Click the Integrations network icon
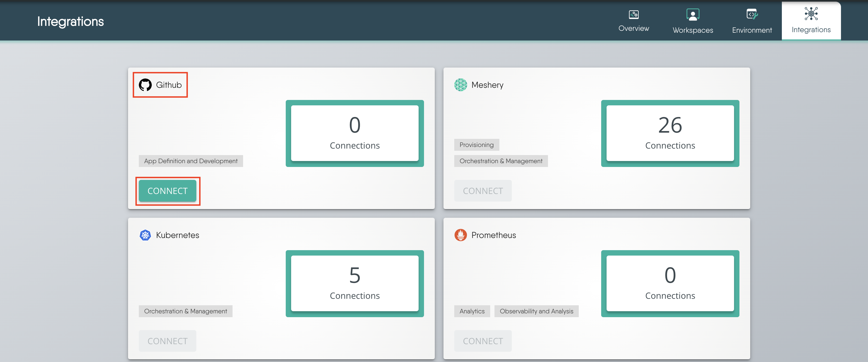The height and width of the screenshot is (362, 868). coord(811,15)
